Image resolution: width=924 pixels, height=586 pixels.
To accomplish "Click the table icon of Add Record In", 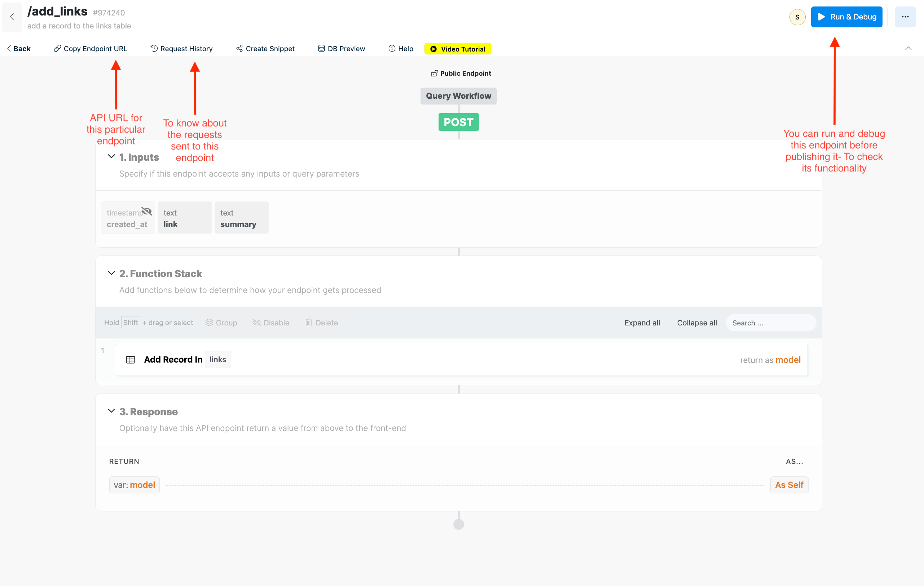I will (x=131, y=359).
